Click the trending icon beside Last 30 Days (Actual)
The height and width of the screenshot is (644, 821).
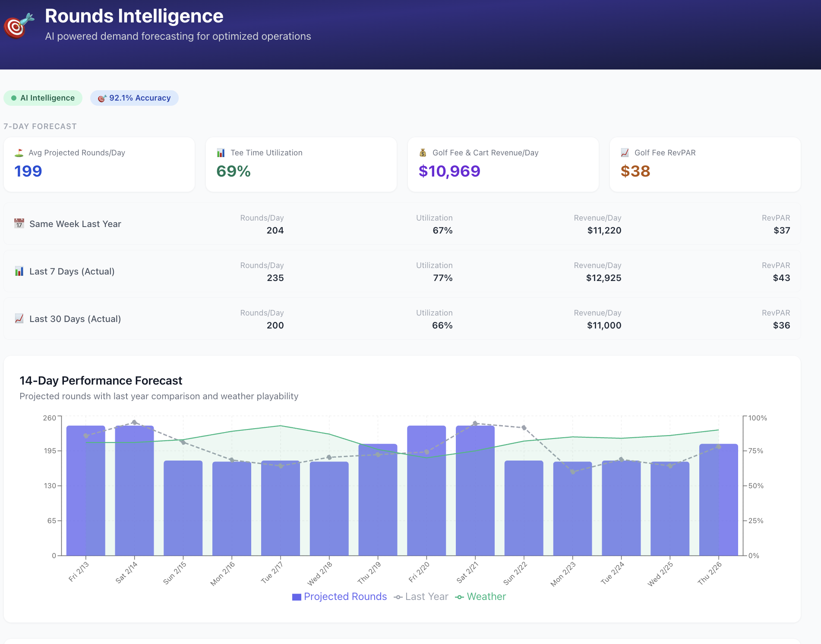(x=19, y=319)
